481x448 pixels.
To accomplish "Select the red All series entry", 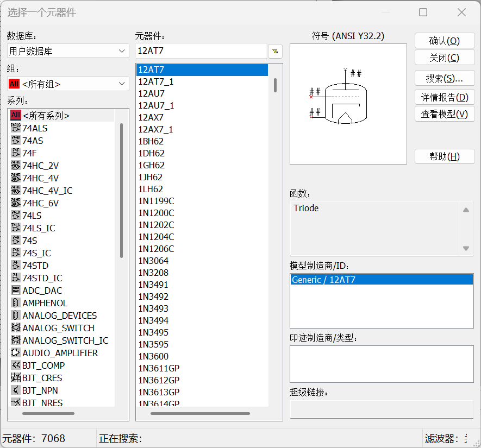I will click(x=15, y=116).
